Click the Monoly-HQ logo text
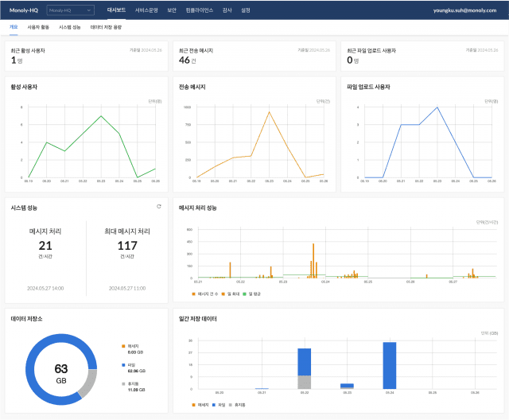Image resolution: width=509 pixels, height=420 pixels. (24, 10)
